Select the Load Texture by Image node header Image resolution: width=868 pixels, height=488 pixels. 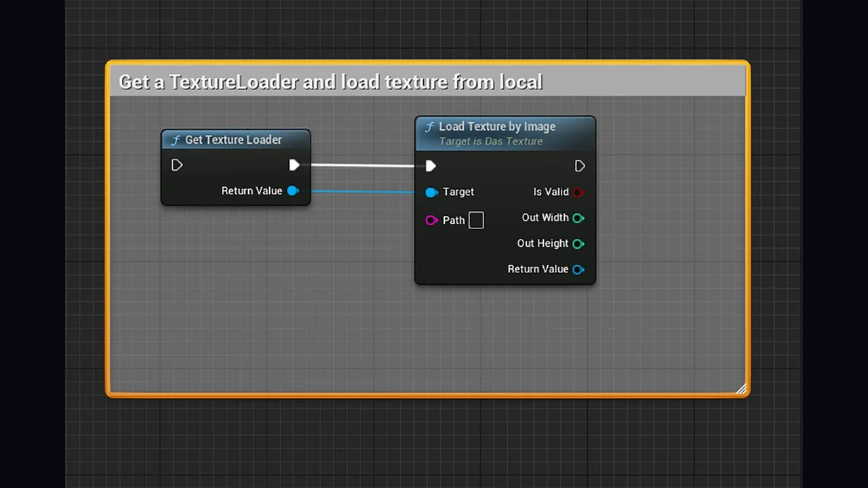click(497, 126)
